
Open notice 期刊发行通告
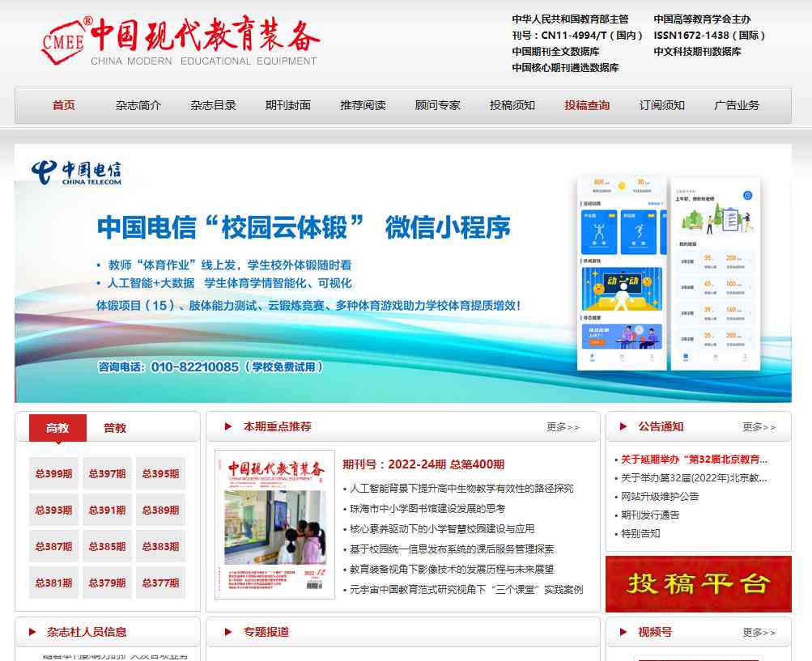(x=650, y=515)
